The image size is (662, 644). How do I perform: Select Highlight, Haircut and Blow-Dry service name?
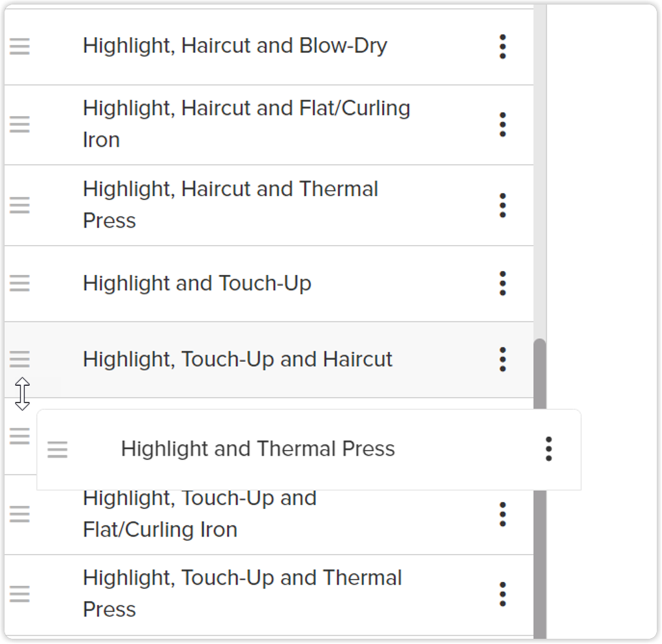[x=235, y=46]
